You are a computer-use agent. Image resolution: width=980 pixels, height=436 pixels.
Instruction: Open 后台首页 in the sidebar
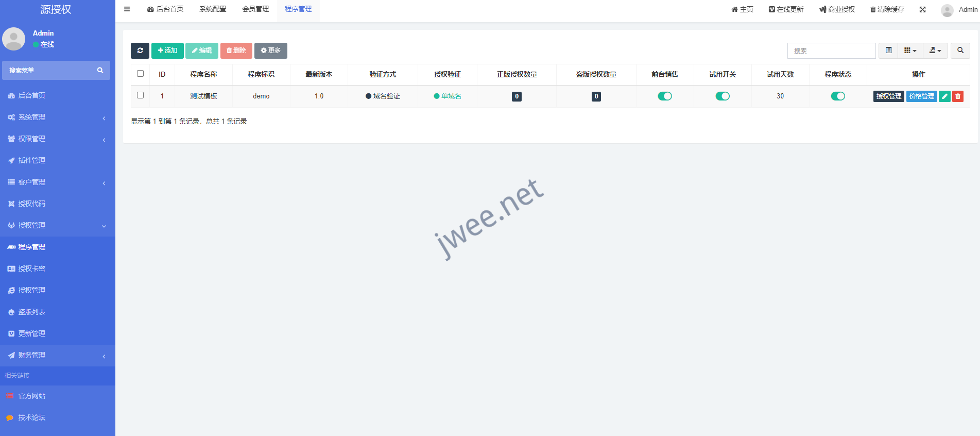57,95
